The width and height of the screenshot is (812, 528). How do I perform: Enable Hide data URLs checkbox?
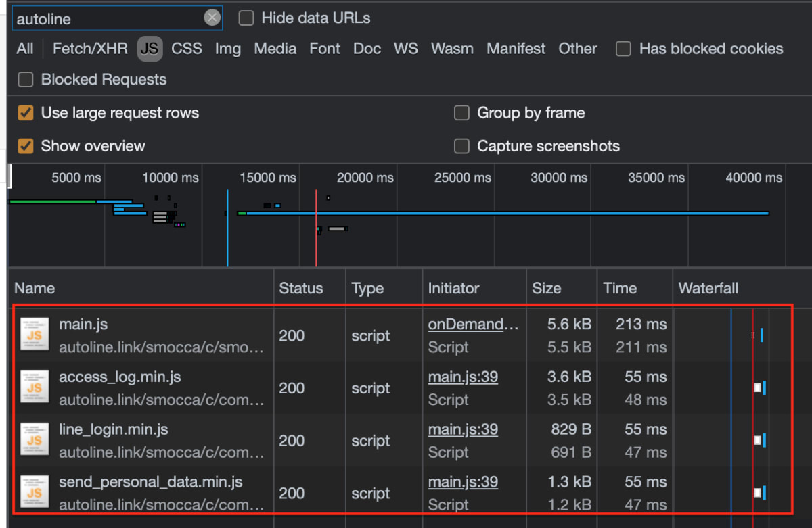(x=246, y=18)
